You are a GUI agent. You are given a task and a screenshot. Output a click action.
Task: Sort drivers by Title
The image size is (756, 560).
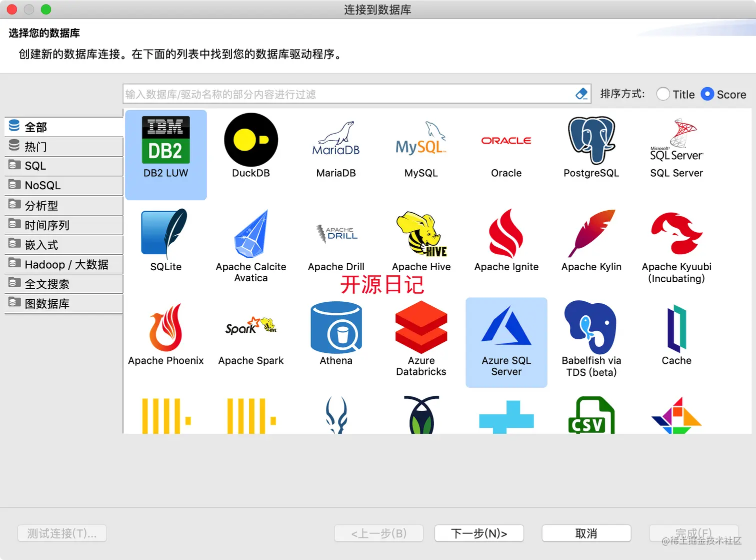[675, 94]
